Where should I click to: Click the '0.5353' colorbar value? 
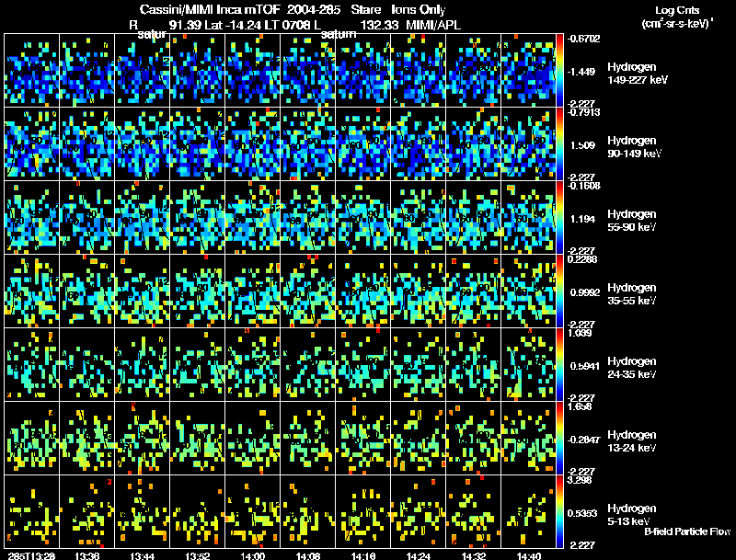tap(582, 513)
